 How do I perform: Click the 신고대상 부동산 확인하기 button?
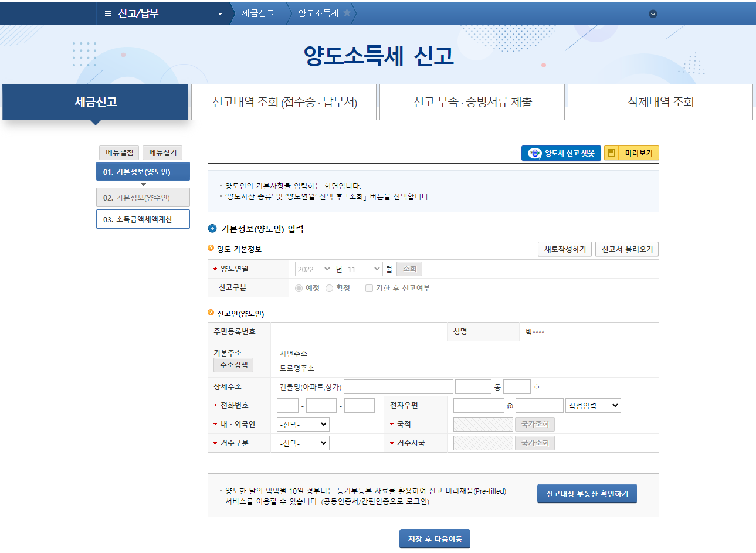pyautogui.click(x=587, y=493)
